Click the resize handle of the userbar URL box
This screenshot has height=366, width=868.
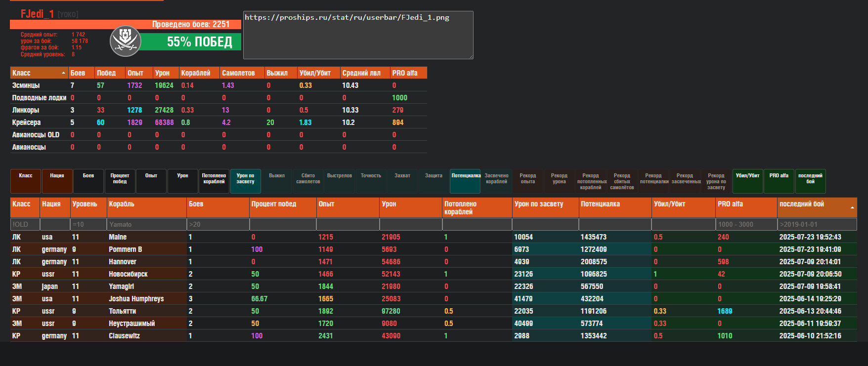coord(471,56)
